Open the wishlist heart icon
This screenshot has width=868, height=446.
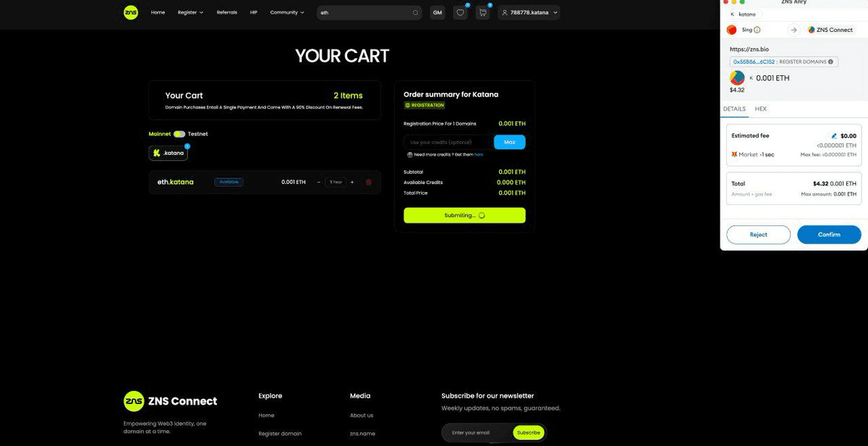(460, 12)
